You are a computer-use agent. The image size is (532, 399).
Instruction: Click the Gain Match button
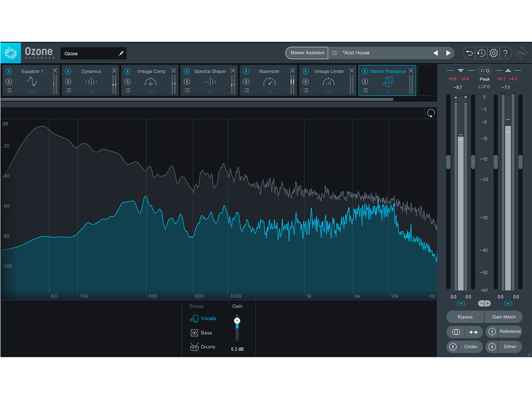[x=504, y=317]
